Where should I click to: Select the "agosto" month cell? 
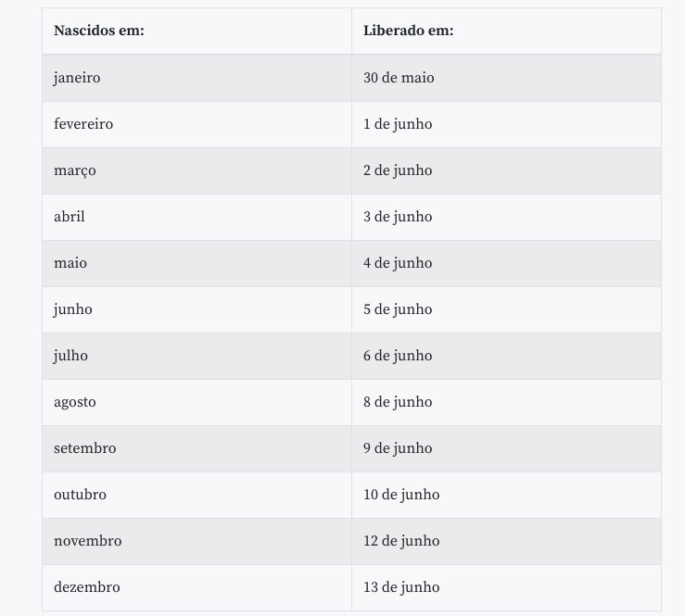75,402
